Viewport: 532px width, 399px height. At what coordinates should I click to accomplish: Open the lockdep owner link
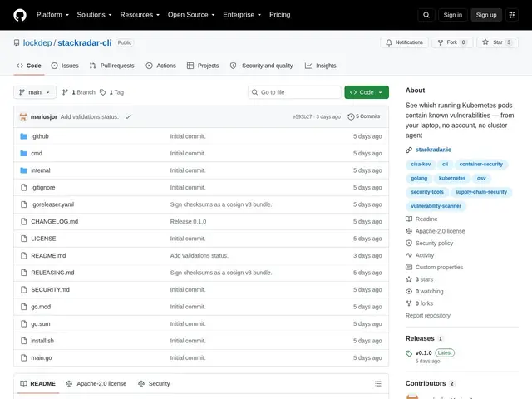37,42
